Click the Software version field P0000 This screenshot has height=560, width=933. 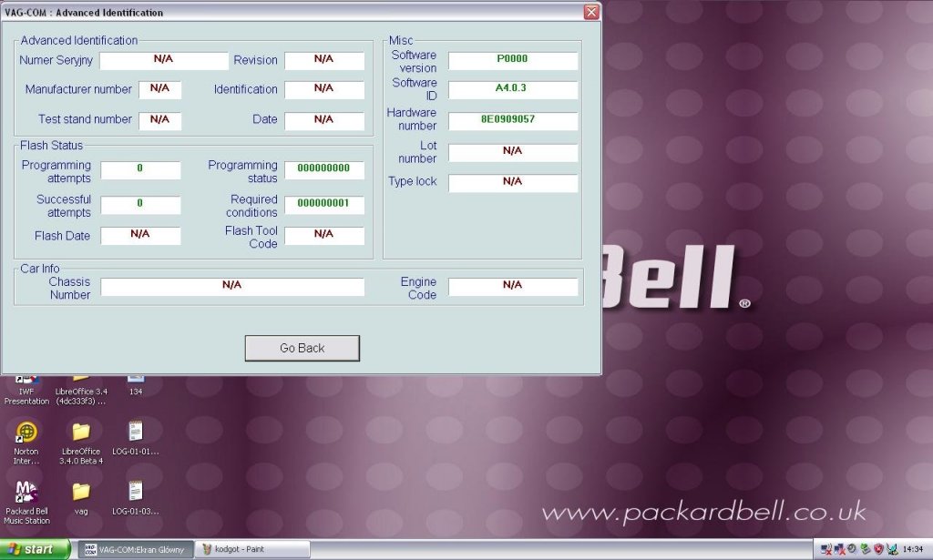pyautogui.click(x=512, y=61)
